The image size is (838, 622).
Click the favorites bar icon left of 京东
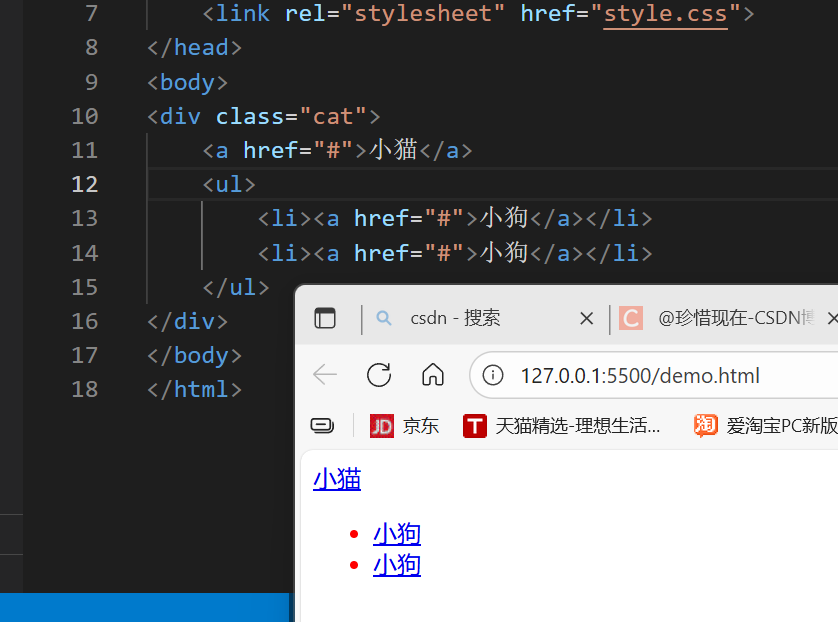[x=322, y=426]
